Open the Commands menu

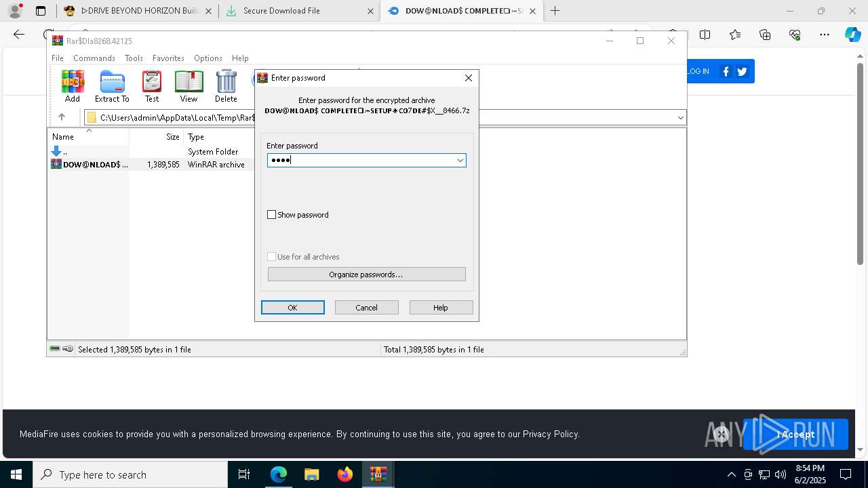[94, 58]
